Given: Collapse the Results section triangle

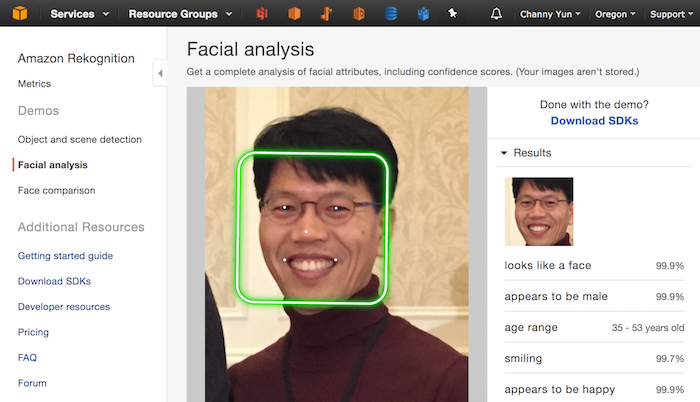Looking at the screenshot, I should click(x=504, y=153).
